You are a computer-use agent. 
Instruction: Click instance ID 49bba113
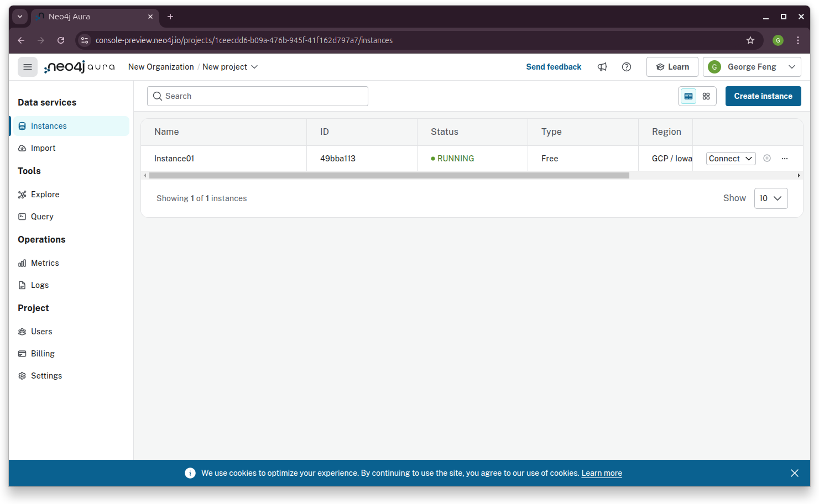338,159
